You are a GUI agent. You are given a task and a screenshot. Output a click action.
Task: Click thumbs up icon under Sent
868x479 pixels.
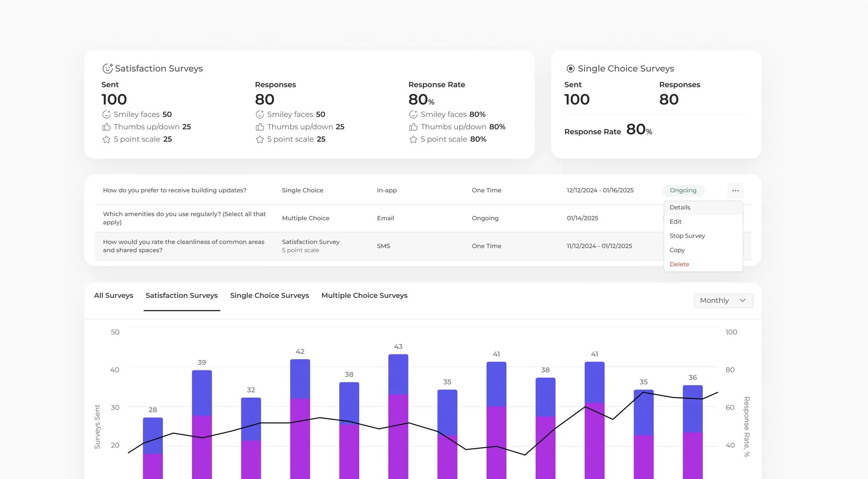106,127
